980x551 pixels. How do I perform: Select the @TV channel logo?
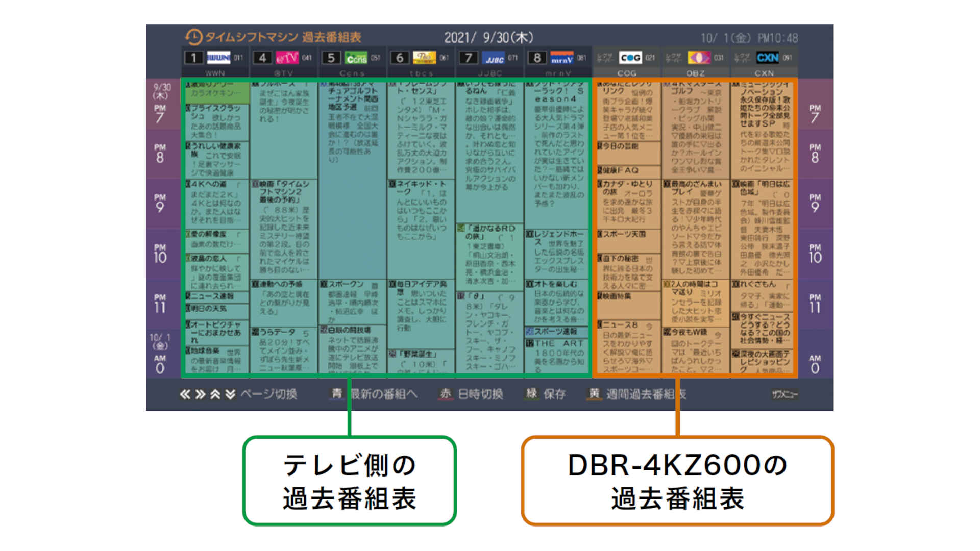point(287,56)
